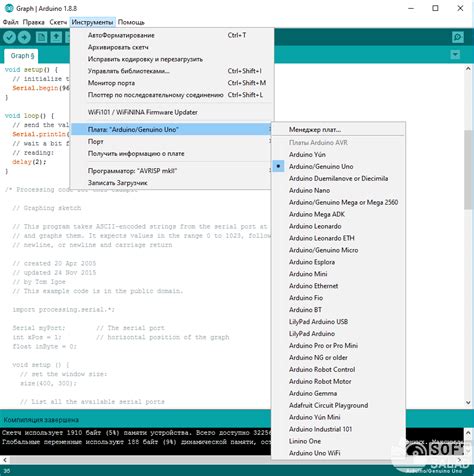
Task: Click the 'import processing.serial.*;' code line
Action: click(63, 310)
